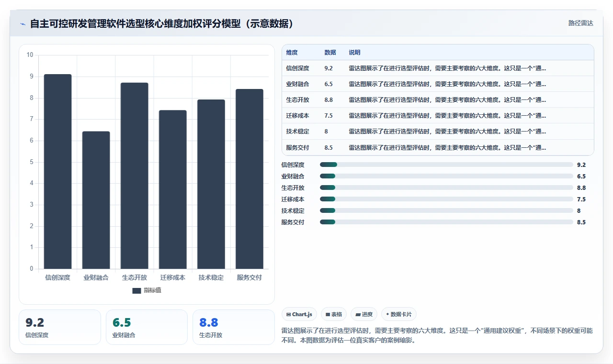
Task: Click the description paragraph at bottom right
Action: (x=437, y=335)
